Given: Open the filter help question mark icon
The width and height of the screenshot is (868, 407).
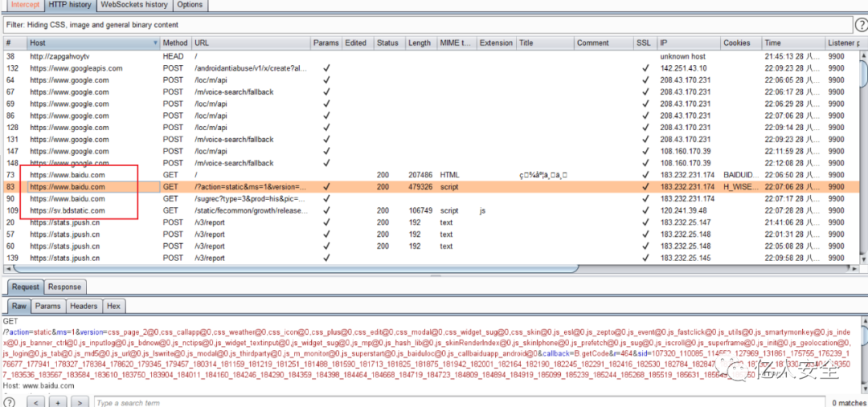Looking at the screenshot, I should coord(861,25).
